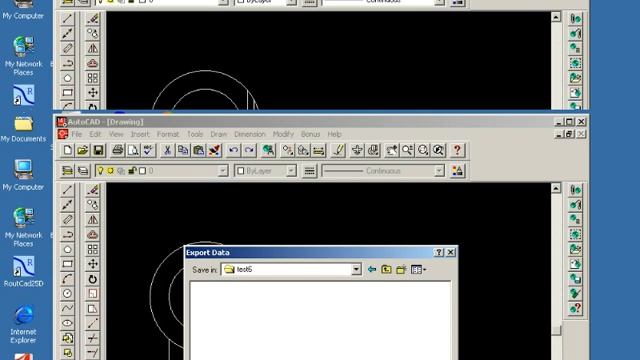The height and width of the screenshot is (360, 640).
Task: Click ByLayer color swatch in lower window
Action: (241, 171)
